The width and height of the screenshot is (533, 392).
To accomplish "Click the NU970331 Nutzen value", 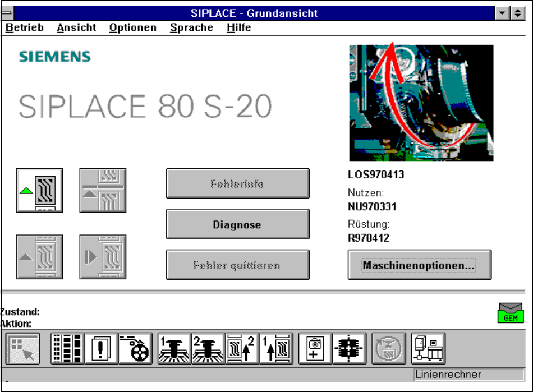I will pos(372,206).
